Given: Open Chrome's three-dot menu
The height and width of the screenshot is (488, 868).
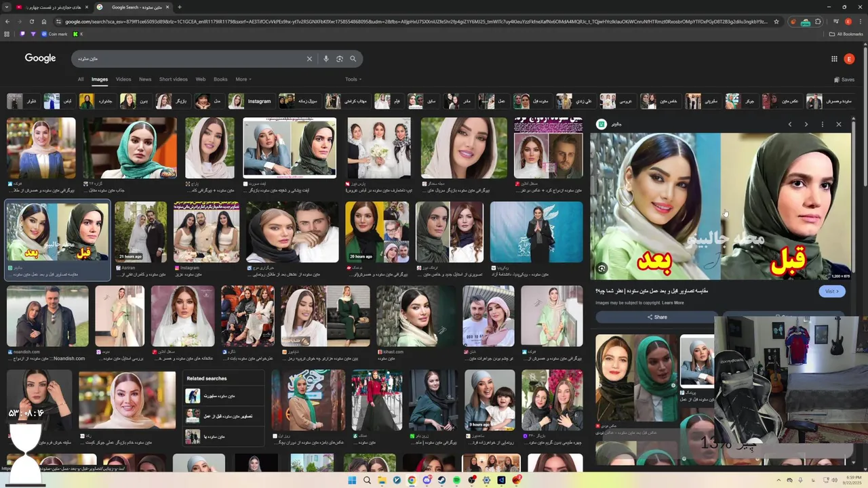Looking at the screenshot, I should tap(861, 22).
